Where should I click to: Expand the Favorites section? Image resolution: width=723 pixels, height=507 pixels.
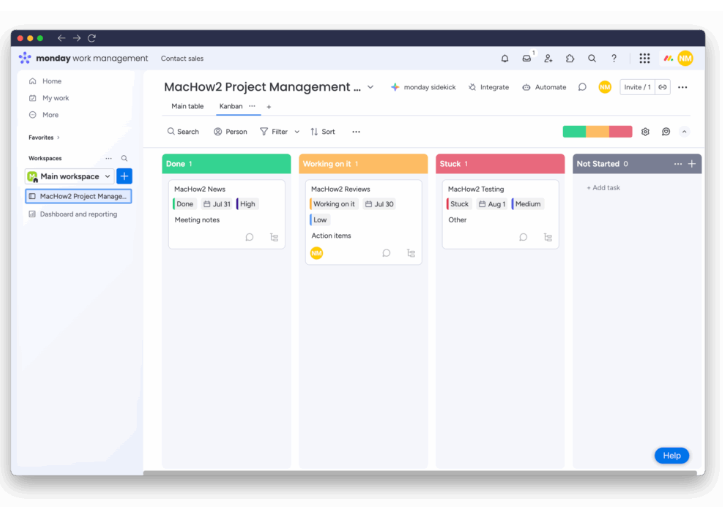click(x=58, y=137)
